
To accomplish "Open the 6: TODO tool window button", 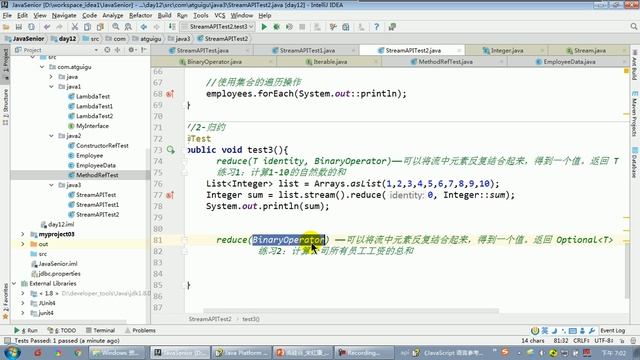I will pos(62,330).
